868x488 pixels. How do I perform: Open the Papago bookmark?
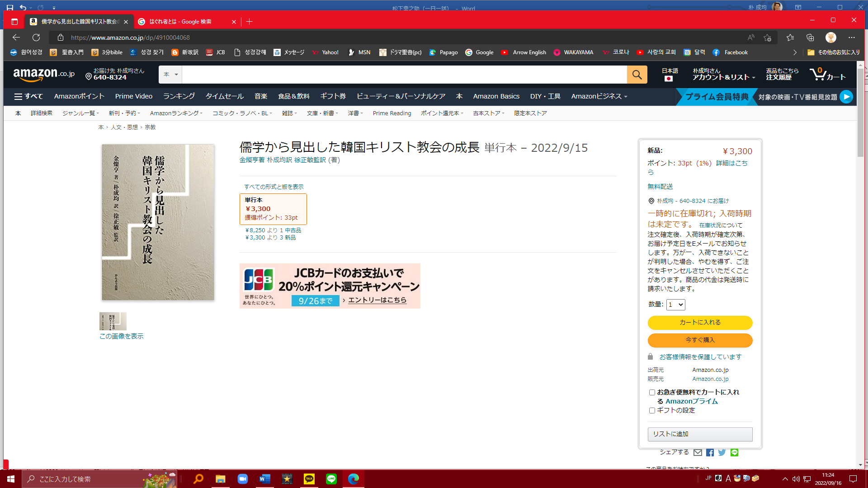(443, 52)
